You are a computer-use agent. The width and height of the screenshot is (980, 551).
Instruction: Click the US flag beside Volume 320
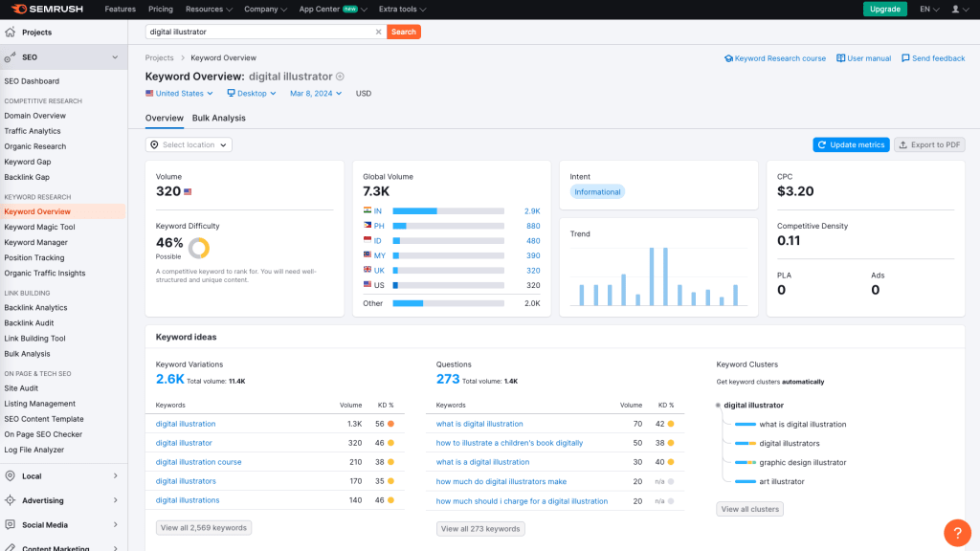(188, 191)
